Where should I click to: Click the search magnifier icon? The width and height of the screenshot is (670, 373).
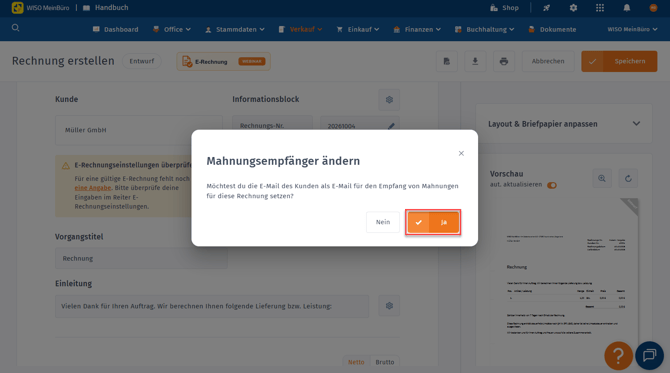(x=15, y=28)
